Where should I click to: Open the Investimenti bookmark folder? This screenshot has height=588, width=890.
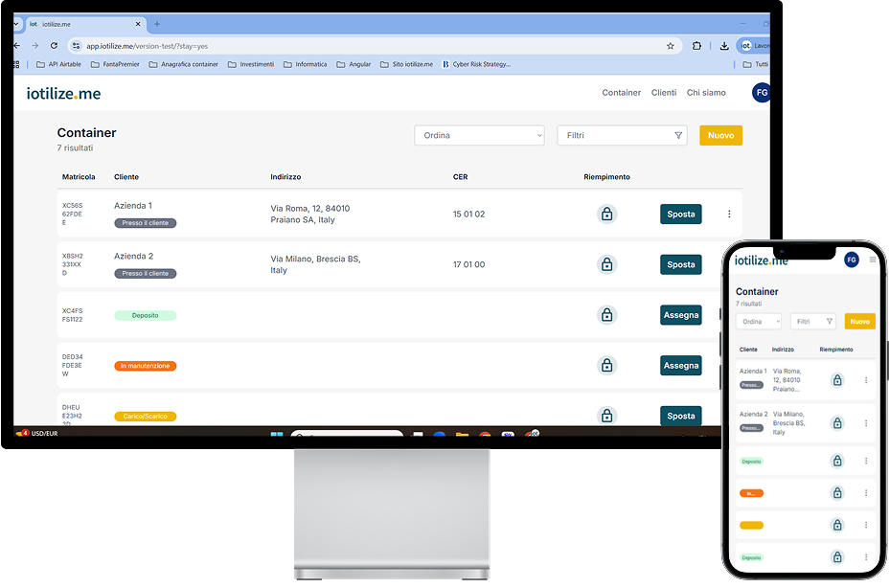pyautogui.click(x=251, y=65)
